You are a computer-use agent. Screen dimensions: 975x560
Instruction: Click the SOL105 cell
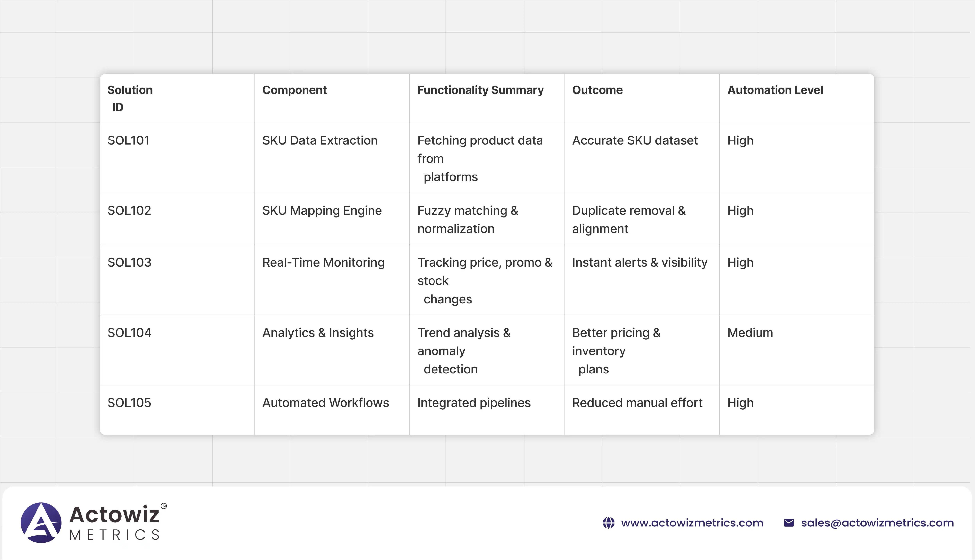[x=129, y=403]
